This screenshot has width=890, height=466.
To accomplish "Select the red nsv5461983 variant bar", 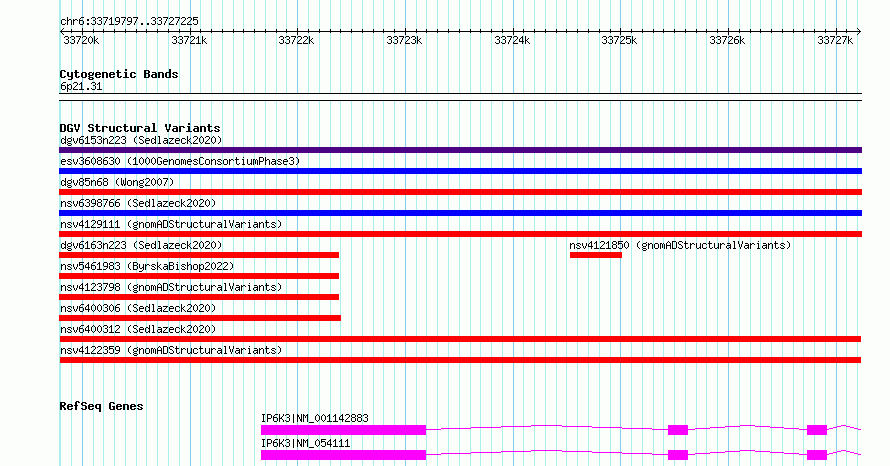I will pos(199,276).
